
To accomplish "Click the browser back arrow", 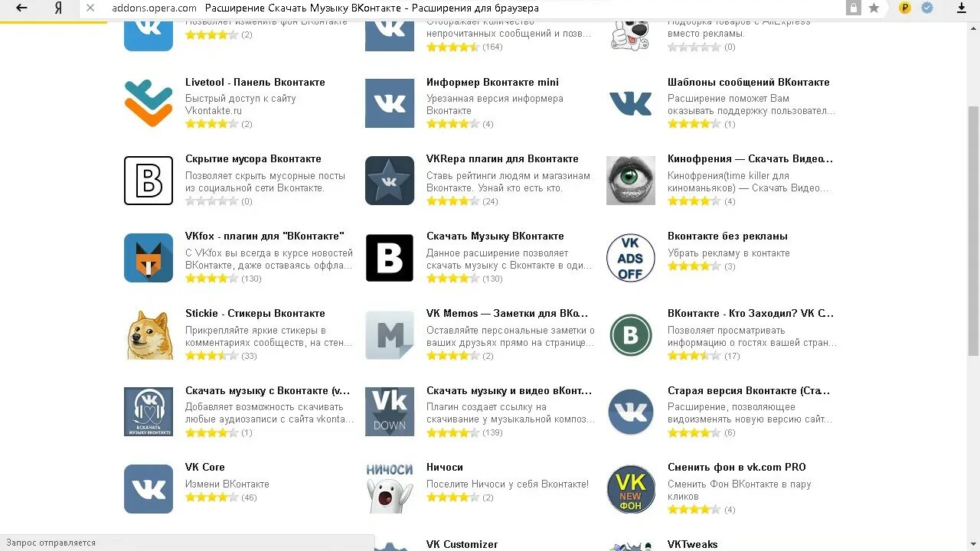I will (x=21, y=8).
